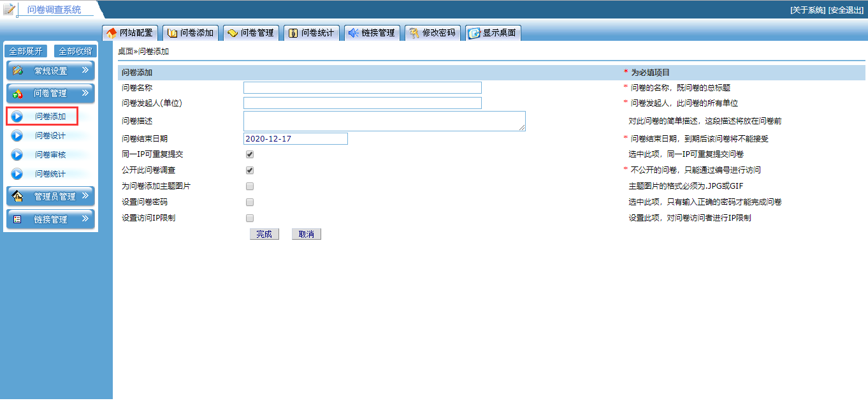868x417 pixels.
Task: Open the 修改密码 tab
Action: click(x=433, y=33)
